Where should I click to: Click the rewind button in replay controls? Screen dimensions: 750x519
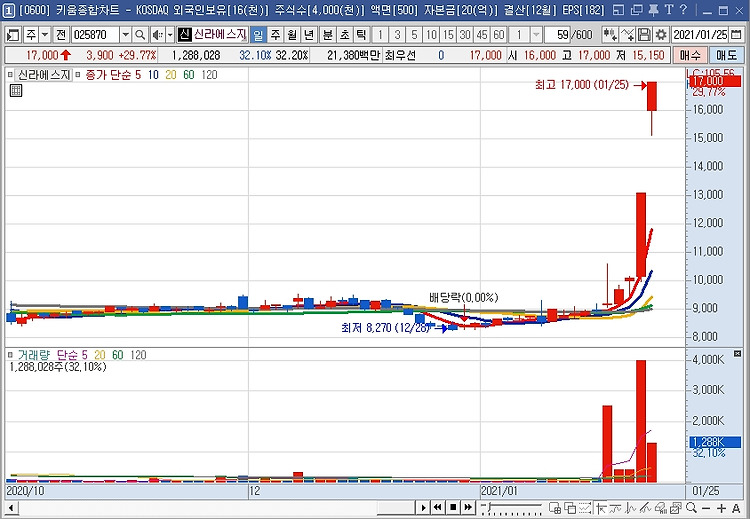click(438, 508)
